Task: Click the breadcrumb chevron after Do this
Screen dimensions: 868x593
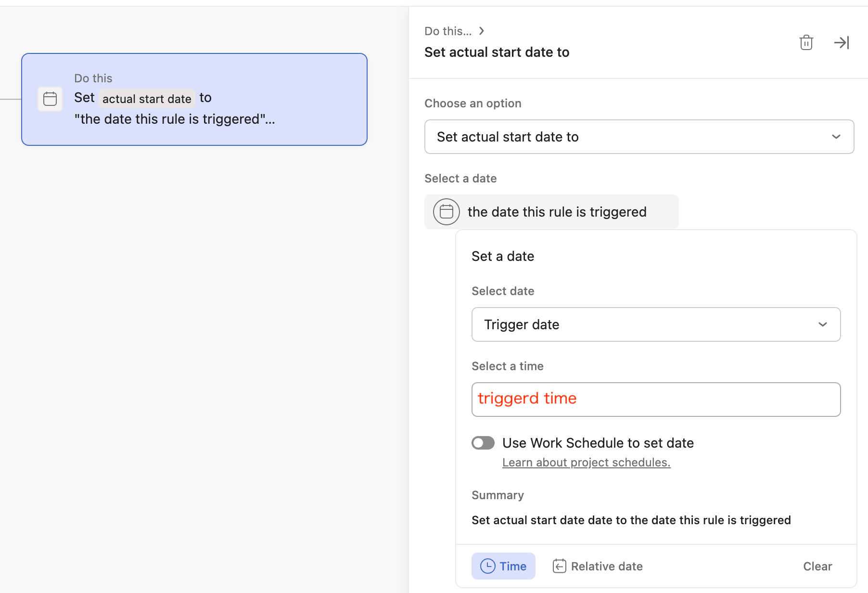Action: [482, 31]
